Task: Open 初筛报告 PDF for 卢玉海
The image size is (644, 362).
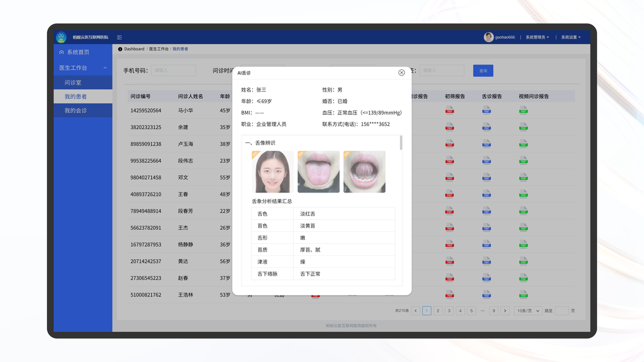Action: click(449, 144)
